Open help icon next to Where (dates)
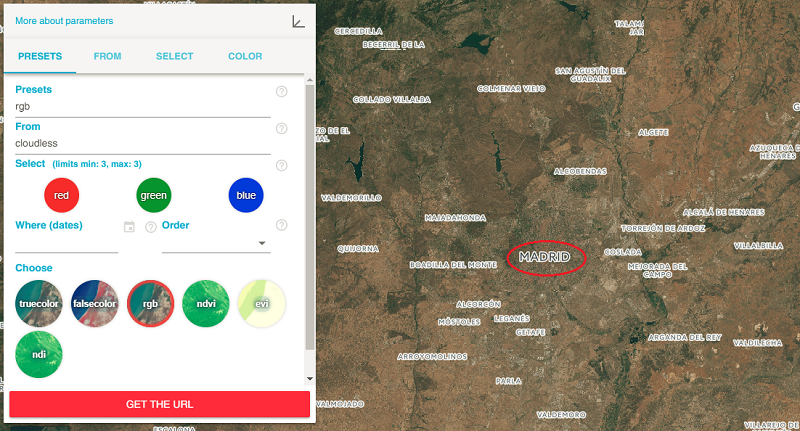 point(151,227)
